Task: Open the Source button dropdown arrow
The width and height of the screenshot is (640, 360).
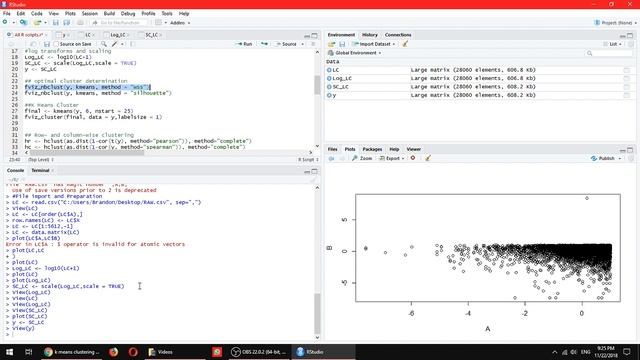Action: (x=302, y=44)
